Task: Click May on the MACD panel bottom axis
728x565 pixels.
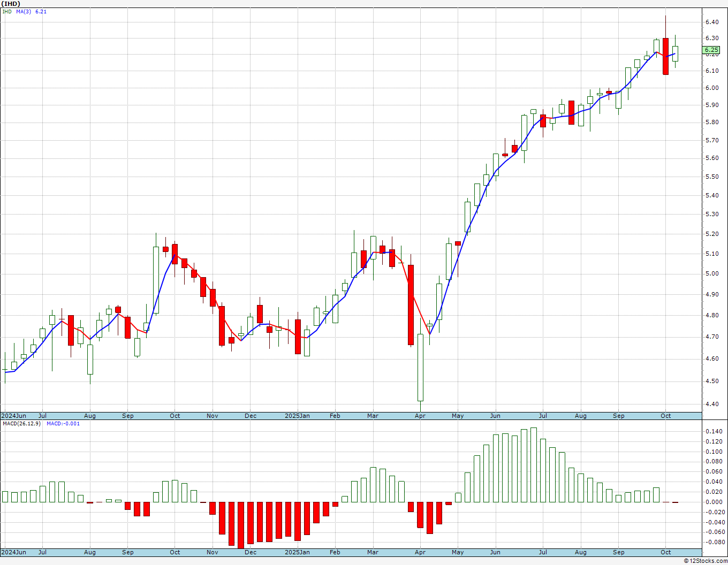Action: click(x=458, y=552)
